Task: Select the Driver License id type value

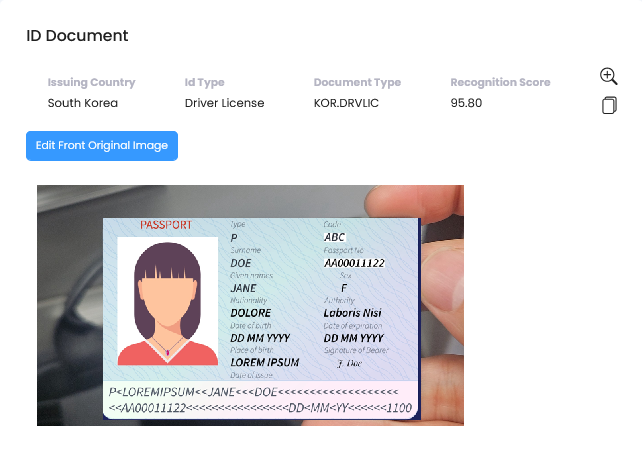Action: tap(224, 103)
